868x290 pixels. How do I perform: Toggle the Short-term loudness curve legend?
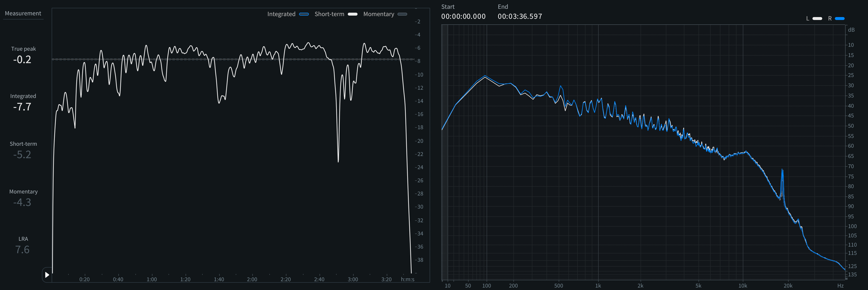352,14
